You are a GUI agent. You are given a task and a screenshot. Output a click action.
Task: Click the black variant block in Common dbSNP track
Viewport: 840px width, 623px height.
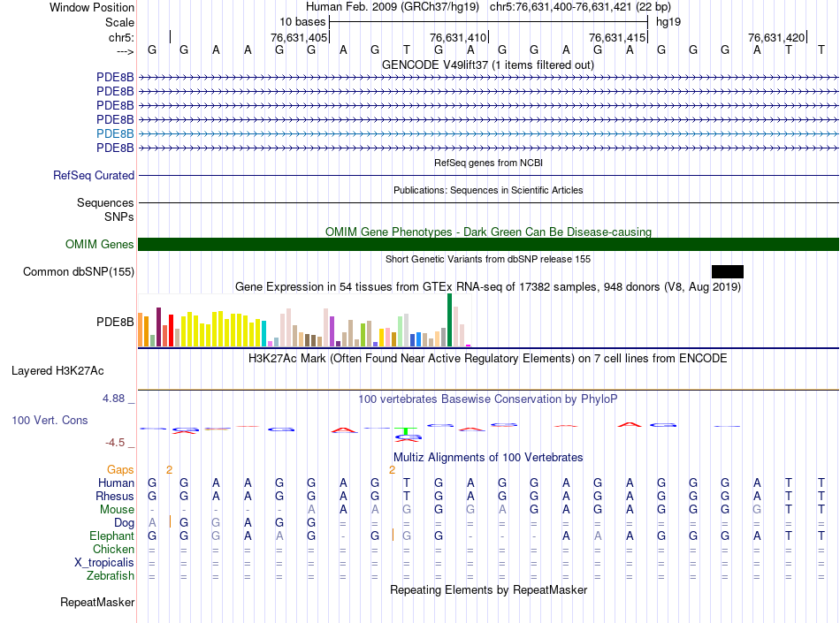point(727,271)
